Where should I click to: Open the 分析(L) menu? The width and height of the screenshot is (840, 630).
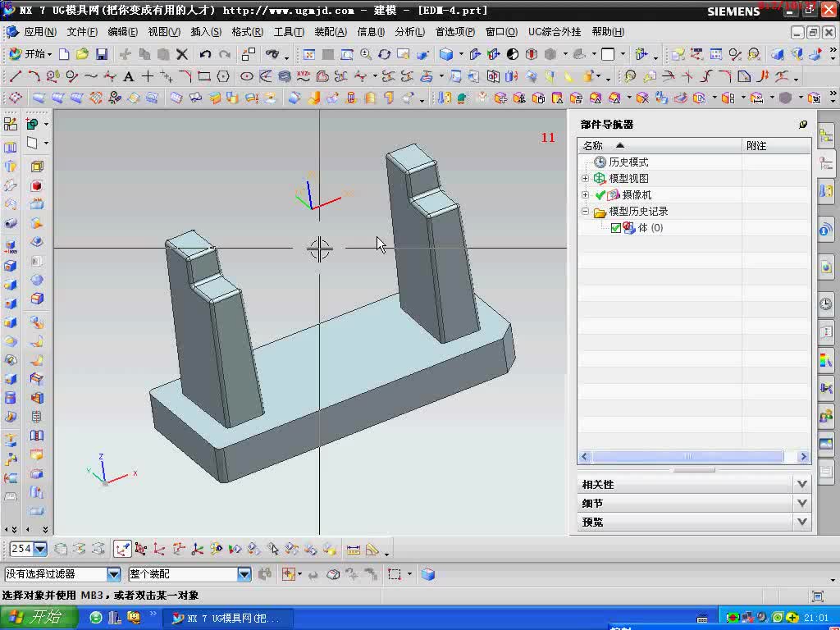pyautogui.click(x=410, y=32)
